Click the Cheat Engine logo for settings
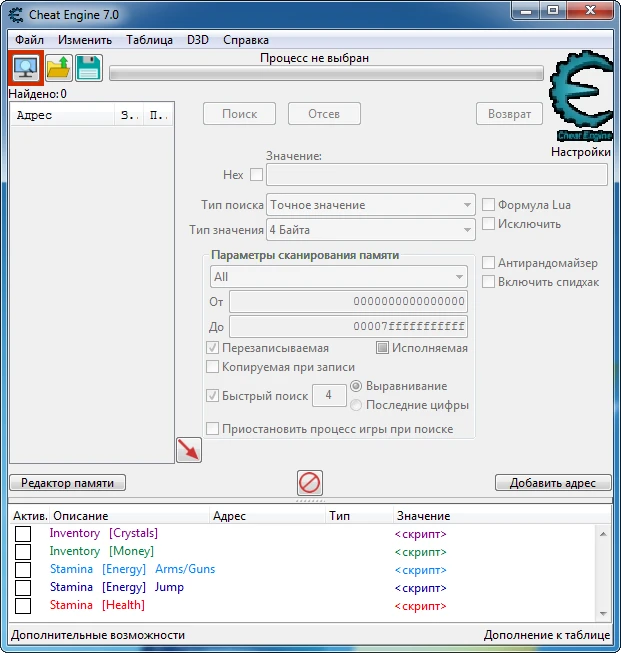This screenshot has width=621, height=653. [x=581, y=96]
